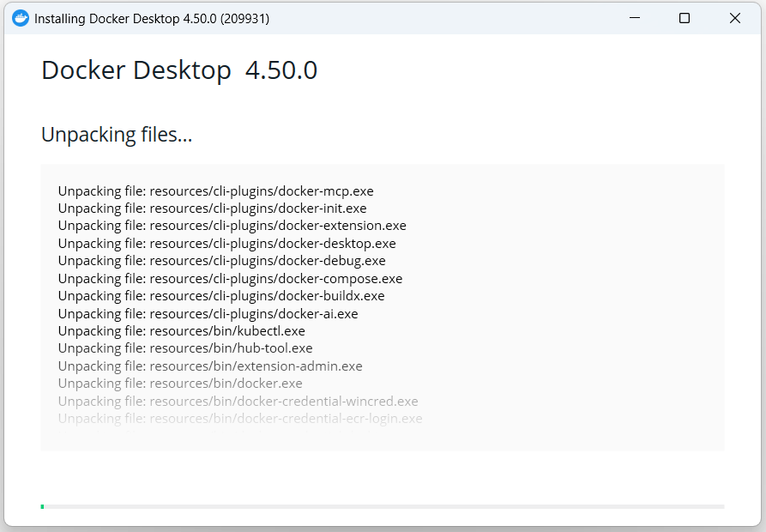Click the 'Unpacking files...' status text

tap(117, 135)
